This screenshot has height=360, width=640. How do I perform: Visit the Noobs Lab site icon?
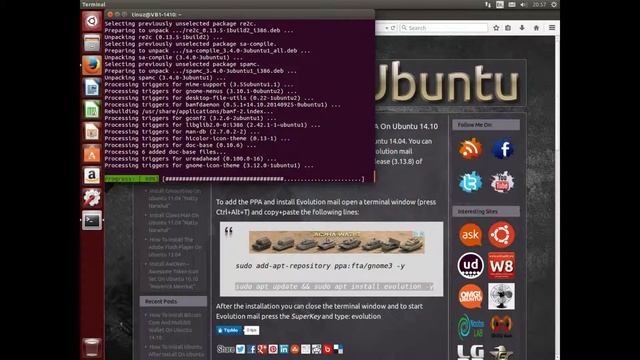[x=471, y=327]
